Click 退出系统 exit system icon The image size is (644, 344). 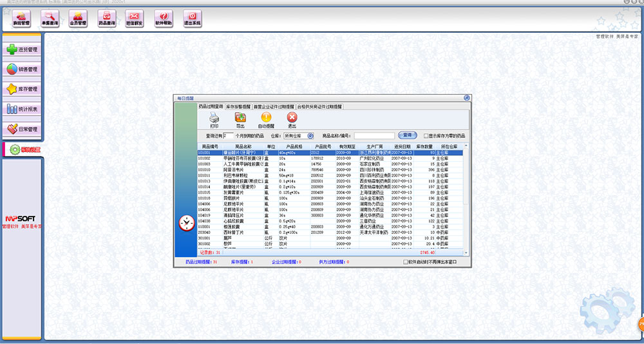pos(192,17)
